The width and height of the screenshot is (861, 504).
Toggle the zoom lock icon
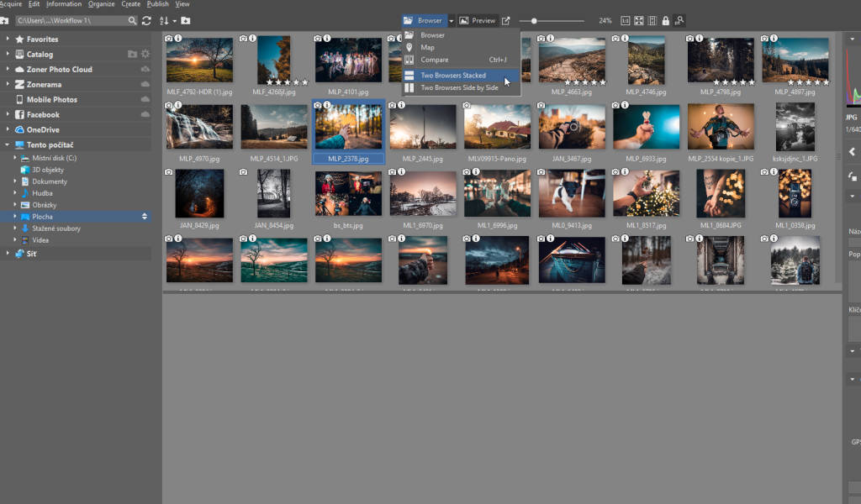[664, 20]
